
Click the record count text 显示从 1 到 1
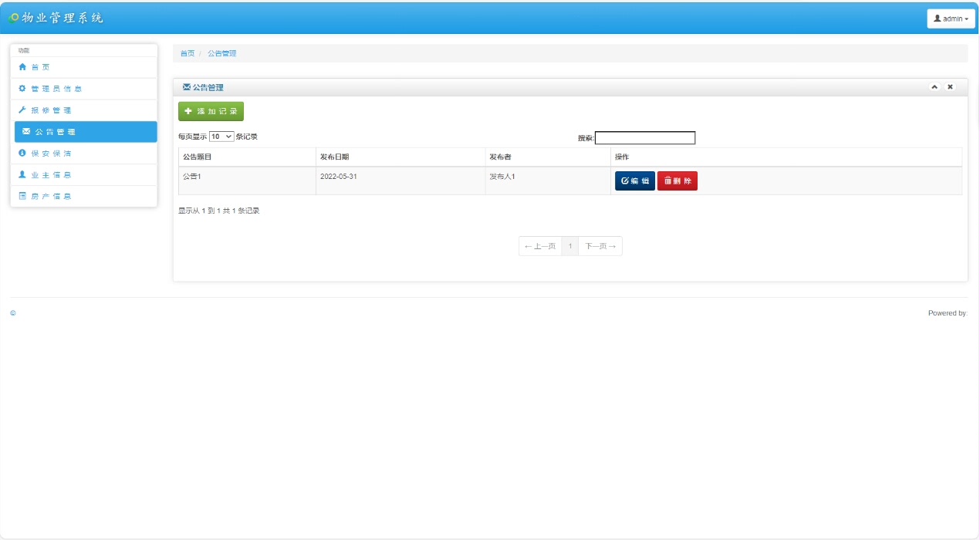coord(219,211)
